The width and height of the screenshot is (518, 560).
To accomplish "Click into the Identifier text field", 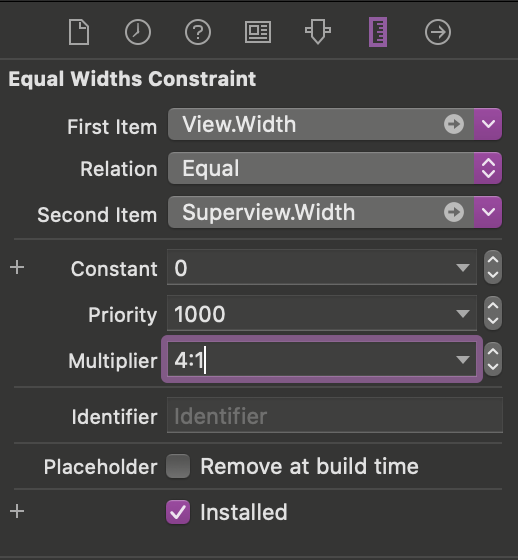I will coord(335,415).
